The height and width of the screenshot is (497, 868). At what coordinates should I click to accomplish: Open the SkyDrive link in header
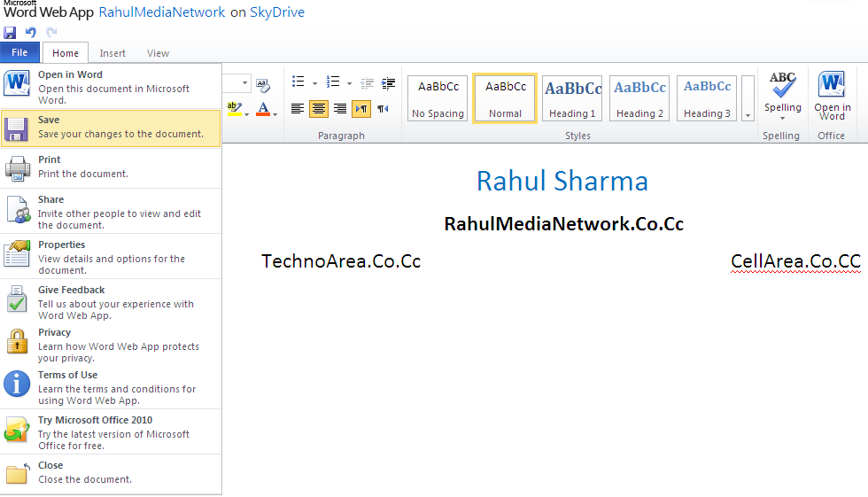[276, 12]
